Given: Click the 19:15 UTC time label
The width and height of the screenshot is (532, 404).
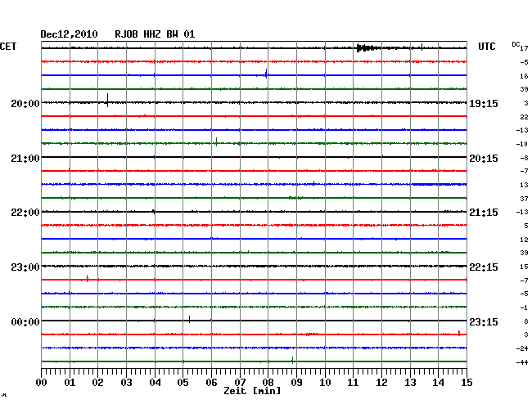Looking at the screenshot, I should 484,103.
